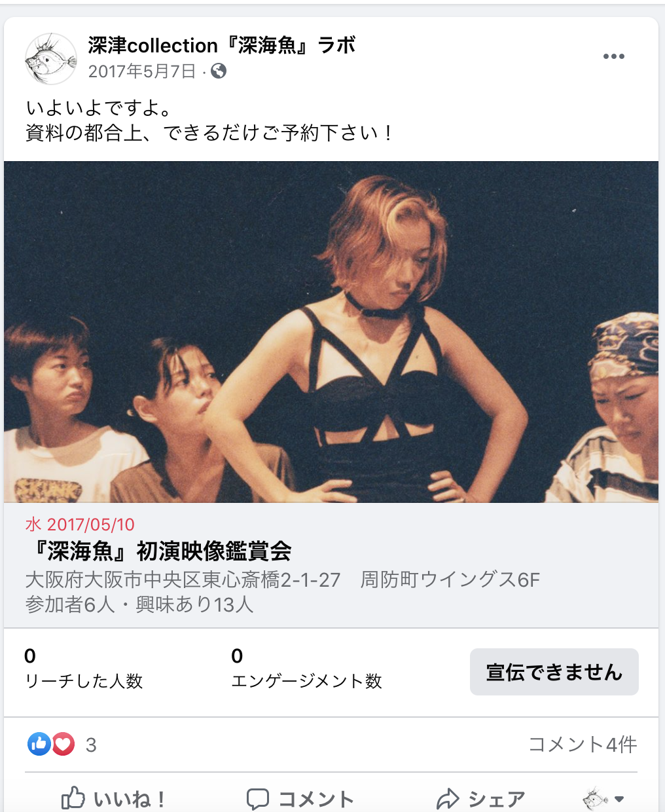The image size is (665, 812).
Task: Click the speech bubble comment icon
Action: [x=257, y=799]
